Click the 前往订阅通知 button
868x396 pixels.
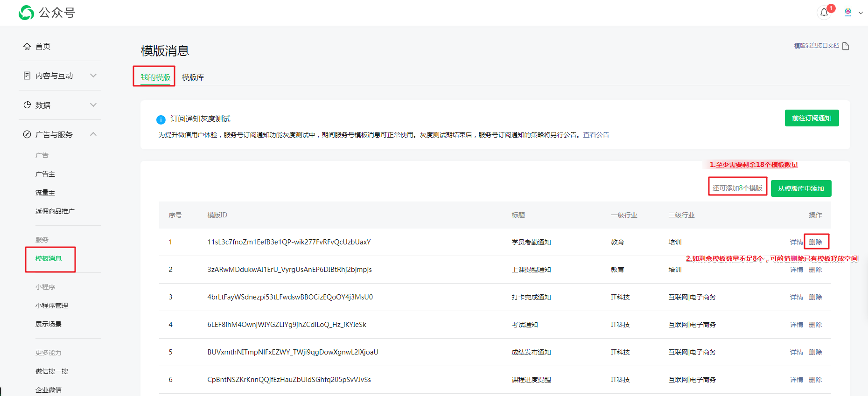pos(812,118)
